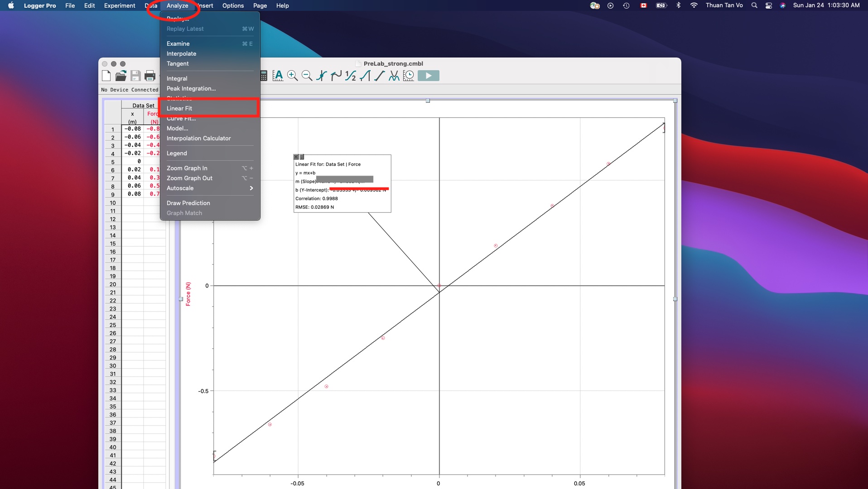Click the Statistics toolbar icon
Viewport: 868px width, 489px height.
(x=351, y=76)
